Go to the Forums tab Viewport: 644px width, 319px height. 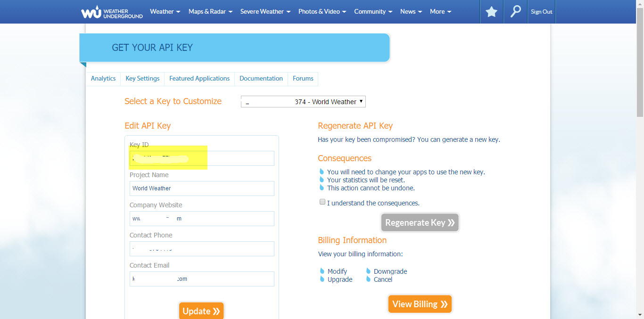303,79
